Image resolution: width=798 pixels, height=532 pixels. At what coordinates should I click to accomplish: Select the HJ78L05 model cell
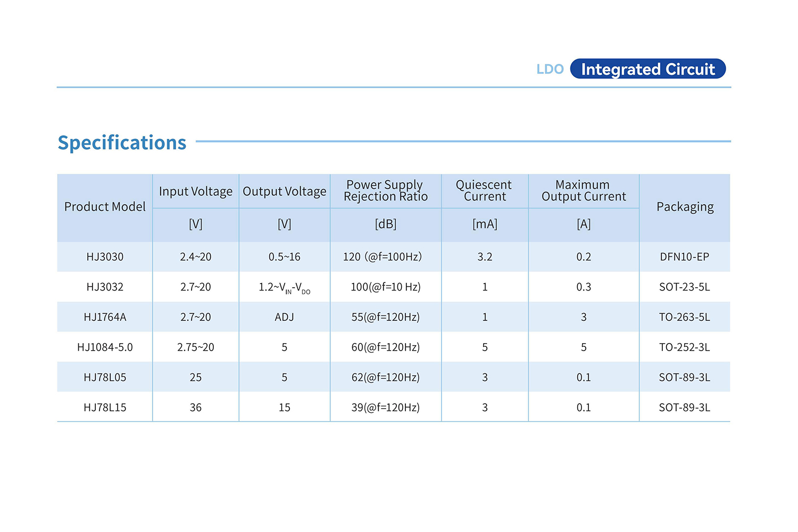[x=105, y=378]
